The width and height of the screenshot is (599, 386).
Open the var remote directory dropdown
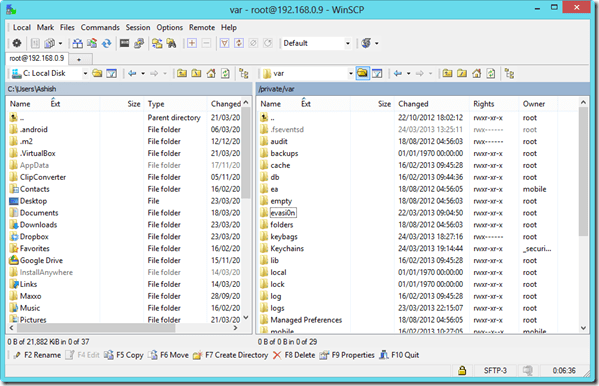(x=350, y=73)
